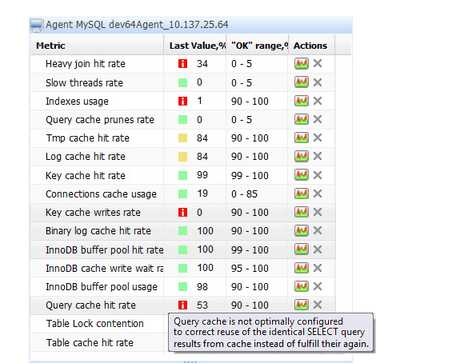This screenshot has width=457, height=364.
Task: Click red alert icon for Indexes usage
Action: click(x=183, y=101)
